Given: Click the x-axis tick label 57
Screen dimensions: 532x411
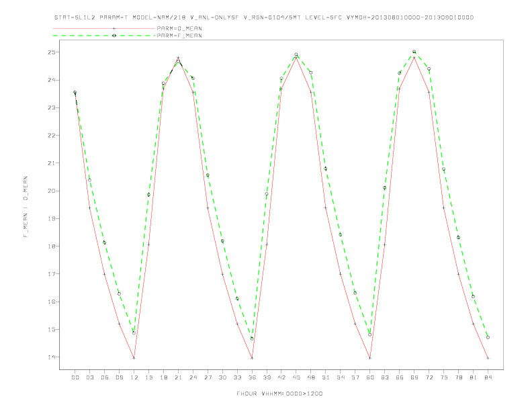Looking at the screenshot, I should (355, 377).
